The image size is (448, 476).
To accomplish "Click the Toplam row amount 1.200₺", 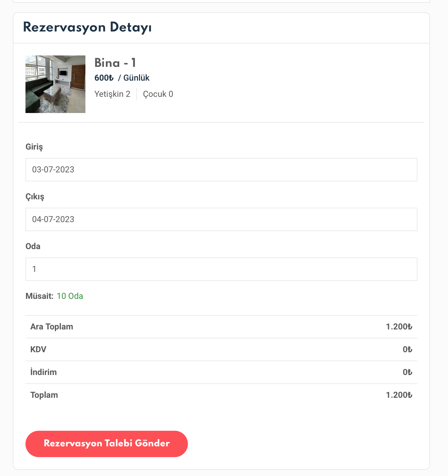I will (x=399, y=395).
